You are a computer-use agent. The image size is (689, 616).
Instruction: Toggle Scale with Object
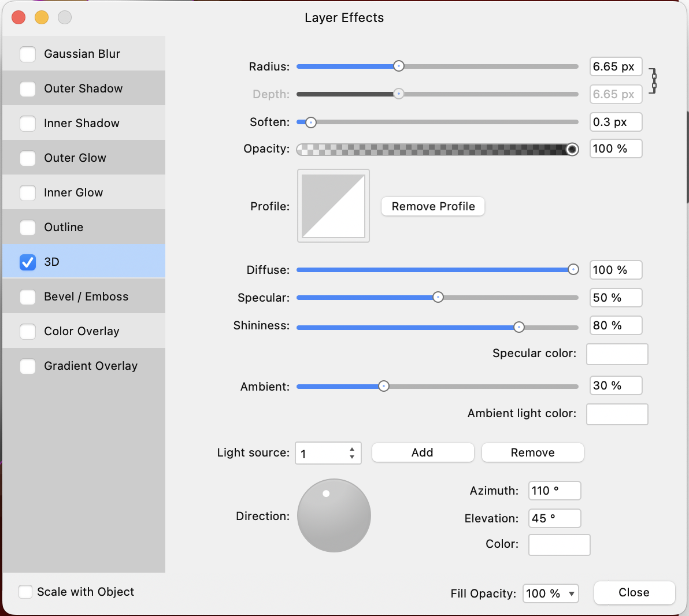(25, 591)
